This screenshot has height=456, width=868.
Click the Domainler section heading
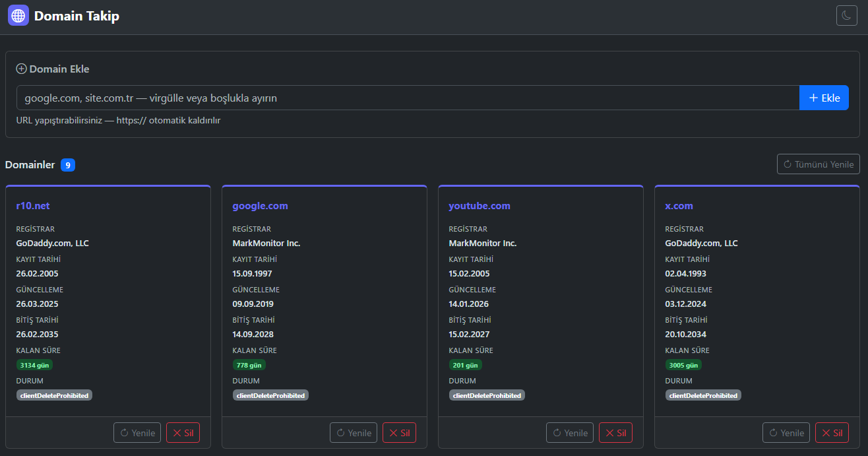[30, 164]
